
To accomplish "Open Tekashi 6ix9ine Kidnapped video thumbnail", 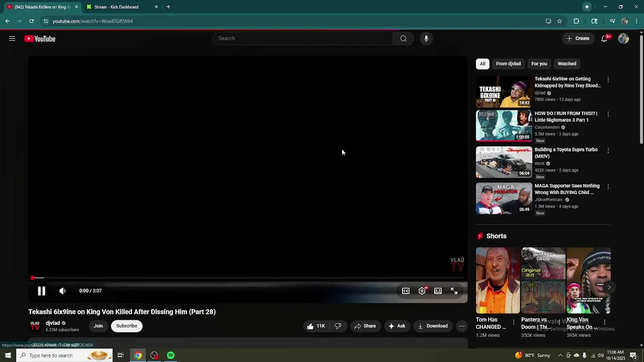I will click(x=504, y=92).
